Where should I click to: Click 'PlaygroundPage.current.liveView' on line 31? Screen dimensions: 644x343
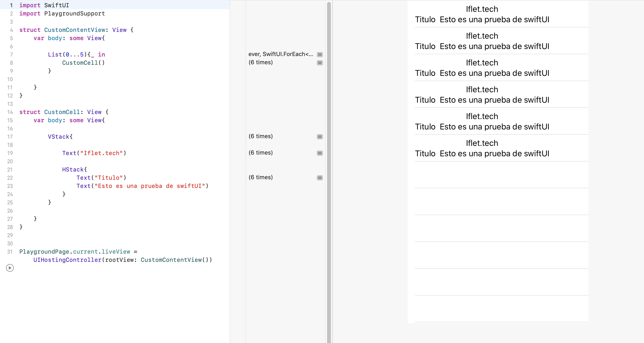75,252
